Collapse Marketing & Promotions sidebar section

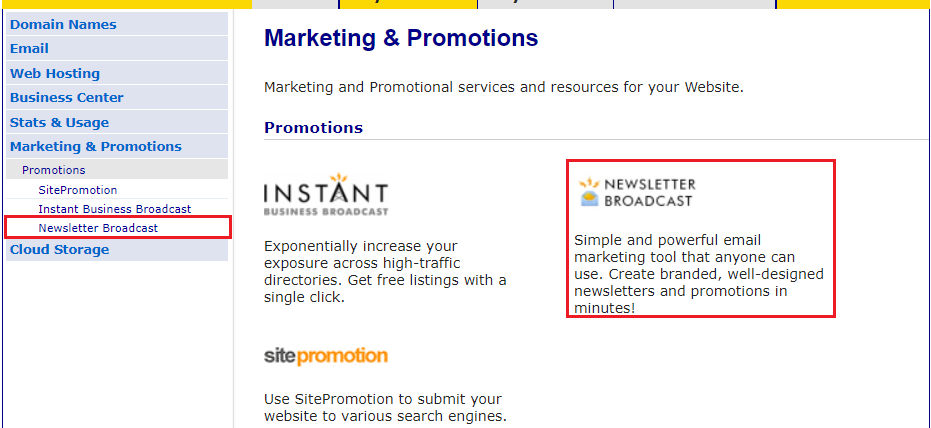[x=117, y=147]
